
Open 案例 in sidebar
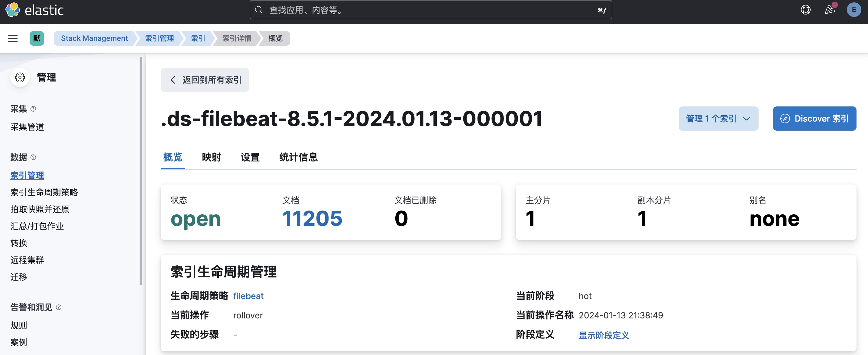(x=19, y=343)
